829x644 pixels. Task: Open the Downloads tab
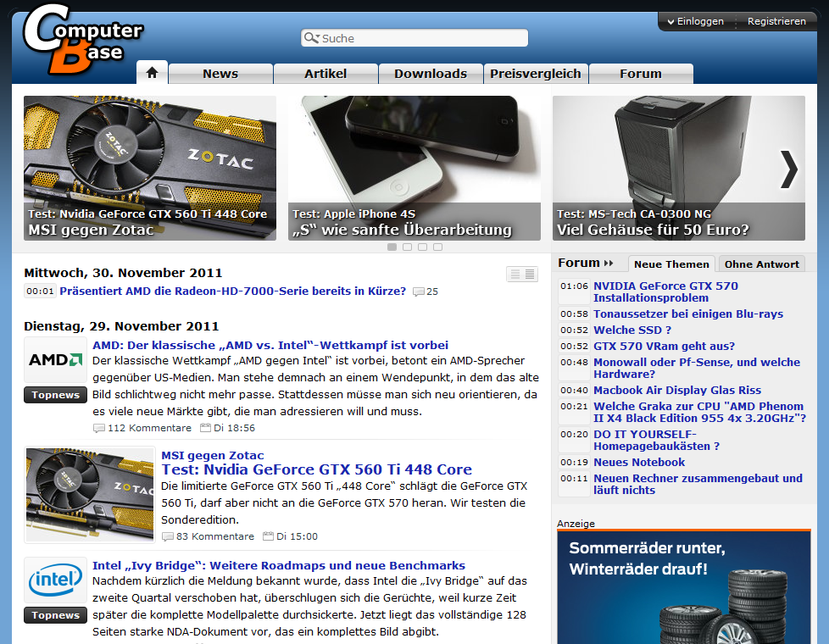click(x=431, y=74)
